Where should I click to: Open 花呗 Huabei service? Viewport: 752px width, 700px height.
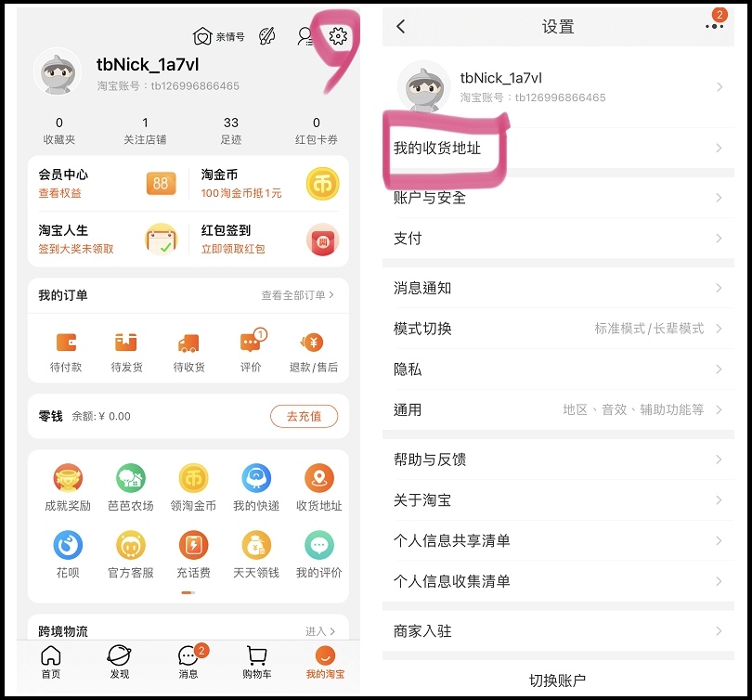click(x=68, y=555)
